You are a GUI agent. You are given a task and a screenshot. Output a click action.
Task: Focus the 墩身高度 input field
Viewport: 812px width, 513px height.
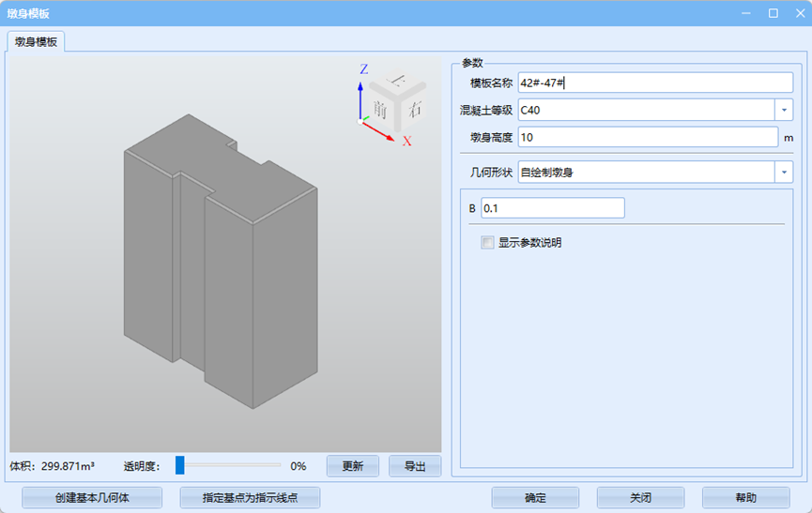click(648, 138)
